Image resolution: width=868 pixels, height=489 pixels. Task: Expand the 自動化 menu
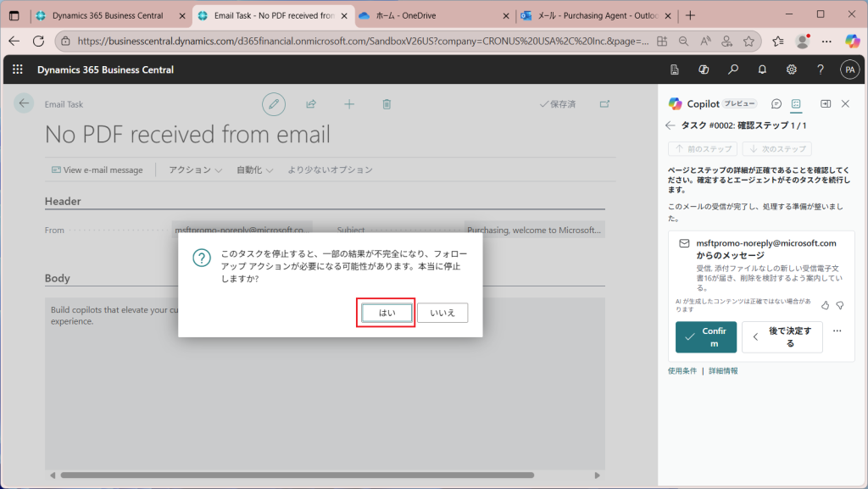pos(254,169)
